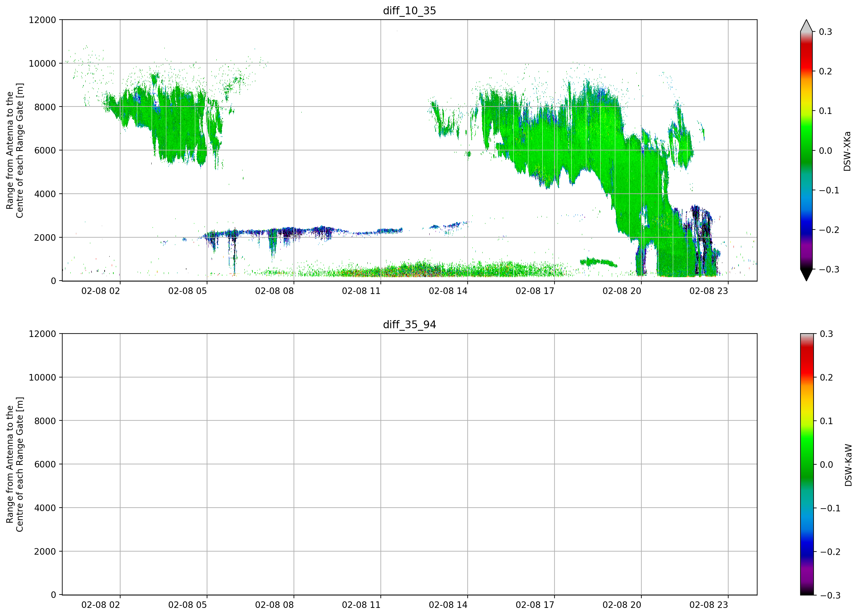Click the 02-08 17 tick label, top plot

(x=535, y=291)
